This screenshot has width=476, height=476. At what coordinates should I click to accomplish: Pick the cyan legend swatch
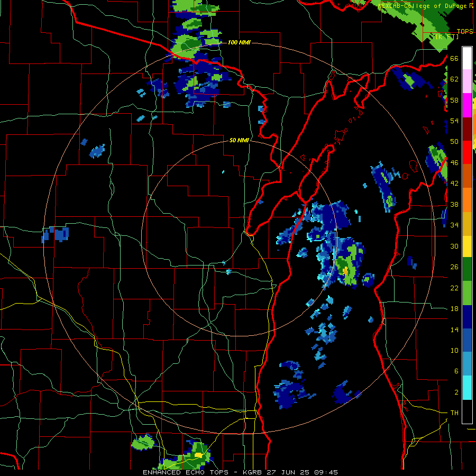tap(467, 388)
